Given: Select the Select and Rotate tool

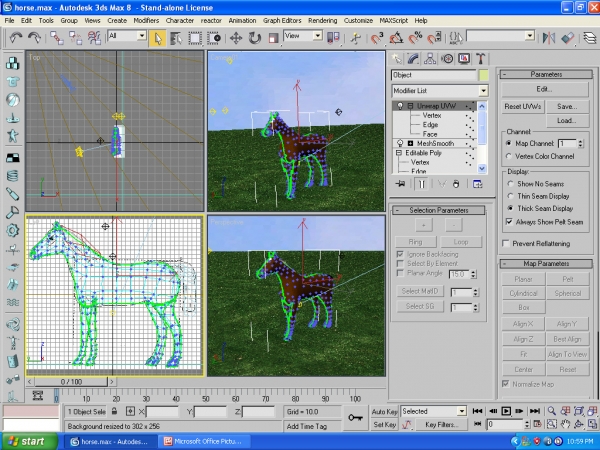Looking at the screenshot, I should [x=254, y=38].
